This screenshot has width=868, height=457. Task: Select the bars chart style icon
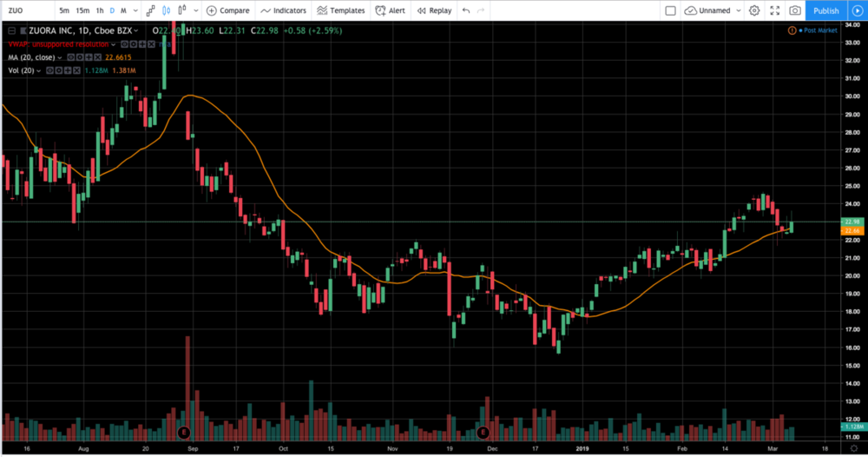click(151, 10)
